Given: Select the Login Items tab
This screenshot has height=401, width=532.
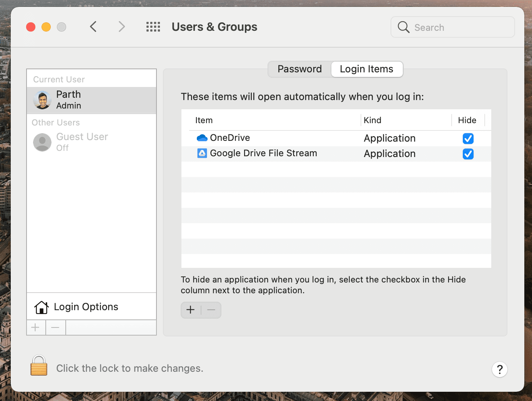Looking at the screenshot, I should 367,69.
